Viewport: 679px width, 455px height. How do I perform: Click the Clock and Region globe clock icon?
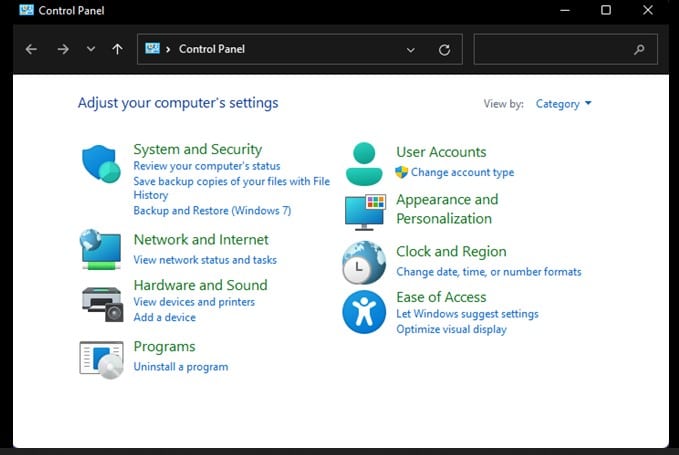tap(364, 262)
